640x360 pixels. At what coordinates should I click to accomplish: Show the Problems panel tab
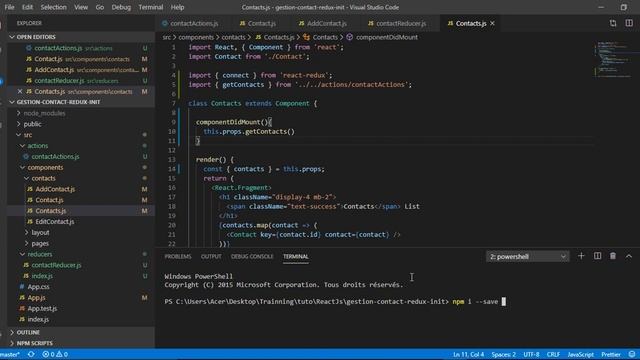pos(178,256)
